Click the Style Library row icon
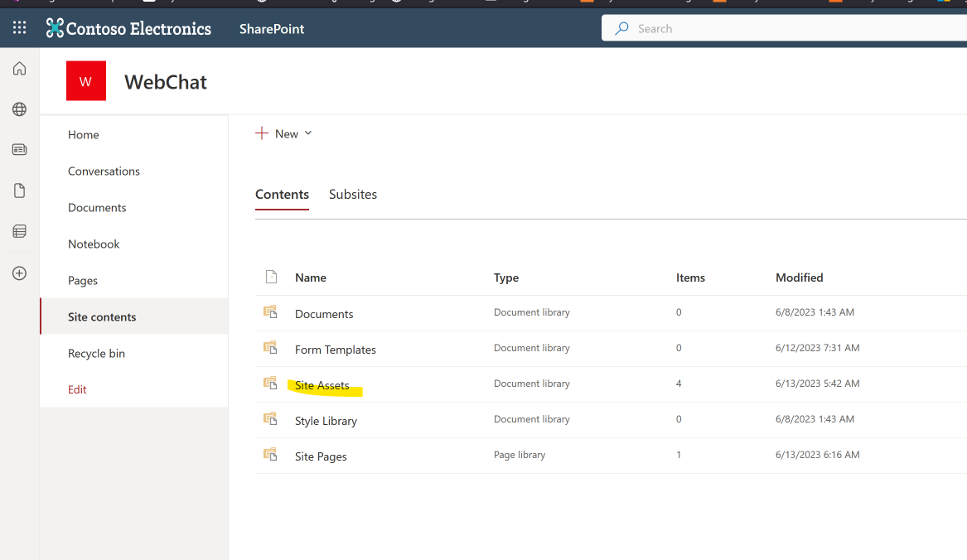This screenshot has height=560, width=967. pyautogui.click(x=270, y=419)
